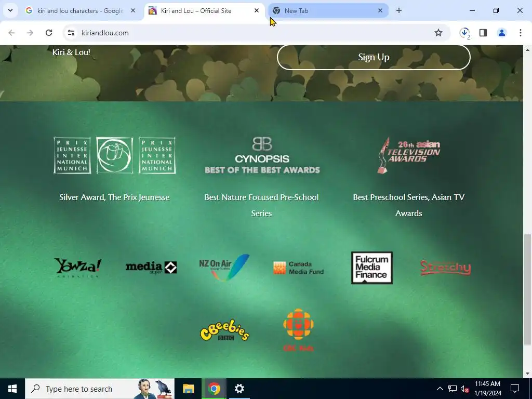This screenshot has height=399, width=532.
Task: Click the 'Kiri & Lou!' text at top
Action: pos(71,52)
